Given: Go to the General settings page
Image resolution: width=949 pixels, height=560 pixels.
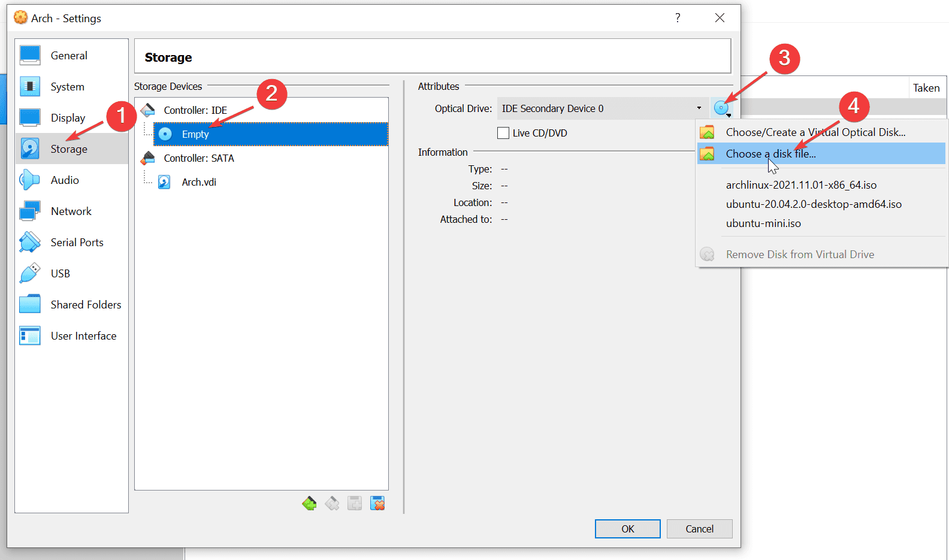Looking at the screenshot, I should pyautogui.click(x=71, y=55).
